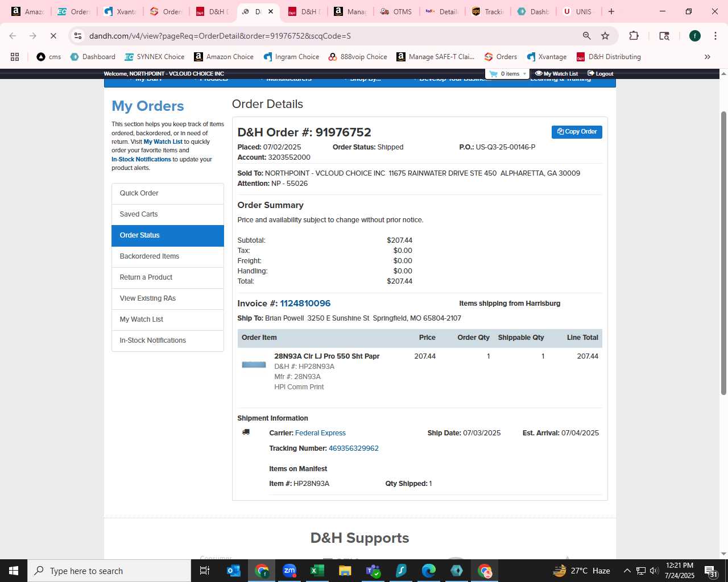The width and height of the screenshot is (728, 582).
Task: Switch to the UNIS browser tab
Action: [x=578, y=11]
